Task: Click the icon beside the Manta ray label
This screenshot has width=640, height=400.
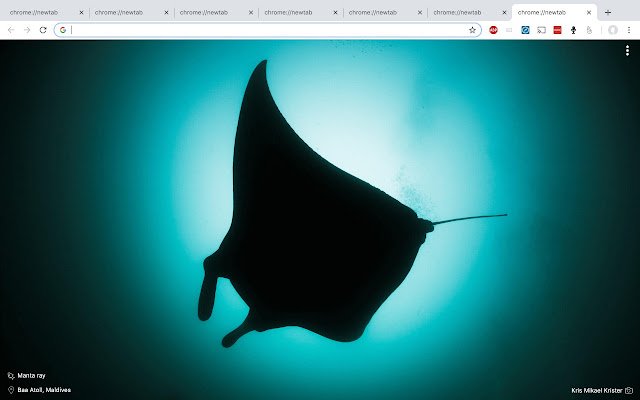Action: [x=11, y=376]
